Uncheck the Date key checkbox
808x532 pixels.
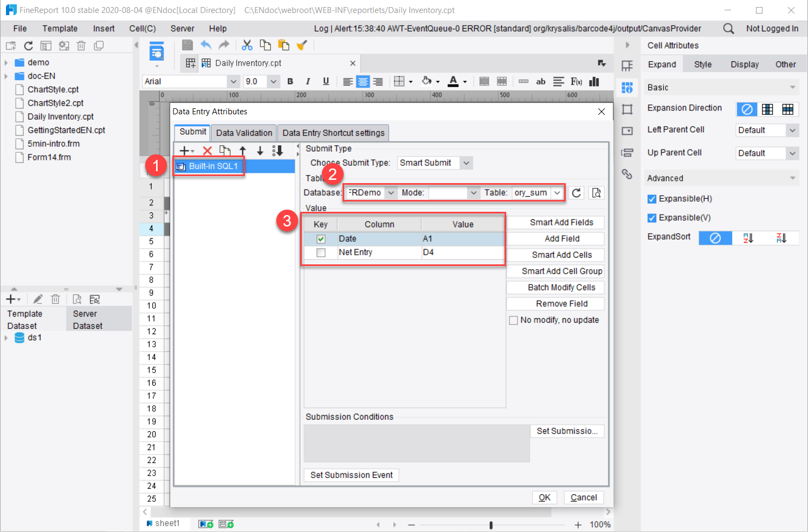pyautogui.click(x=320, y=238)
